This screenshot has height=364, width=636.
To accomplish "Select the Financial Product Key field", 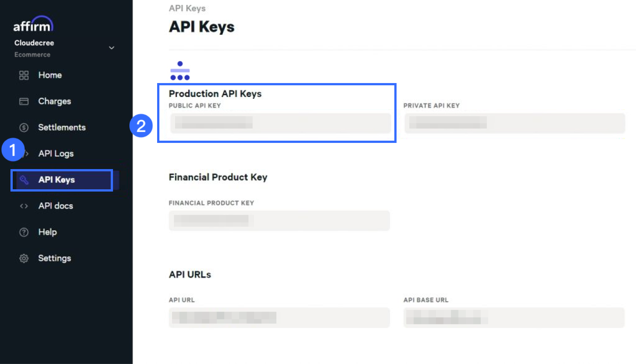I will (x=279, y=221).
